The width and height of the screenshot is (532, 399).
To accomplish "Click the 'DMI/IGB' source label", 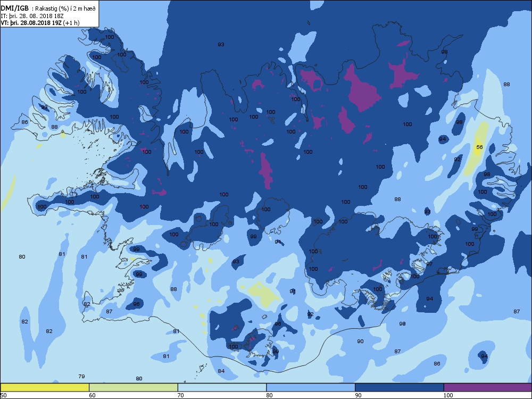I will (x=14, y=9).
